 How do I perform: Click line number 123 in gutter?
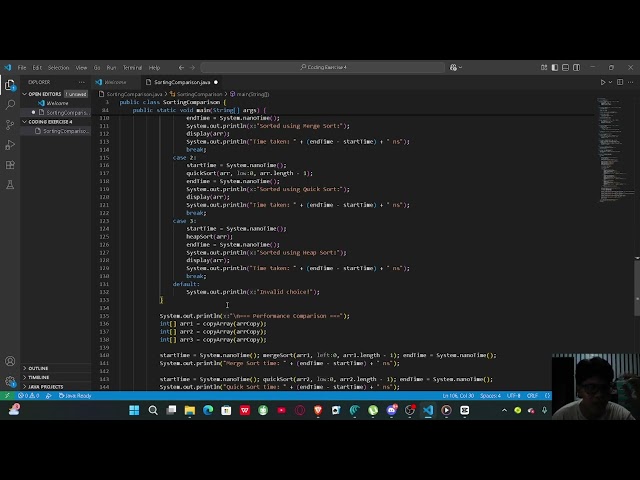104,221
